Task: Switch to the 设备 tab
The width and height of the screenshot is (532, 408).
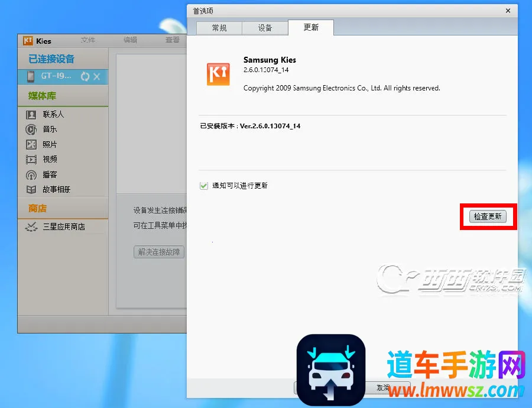Action: [265, 28]
